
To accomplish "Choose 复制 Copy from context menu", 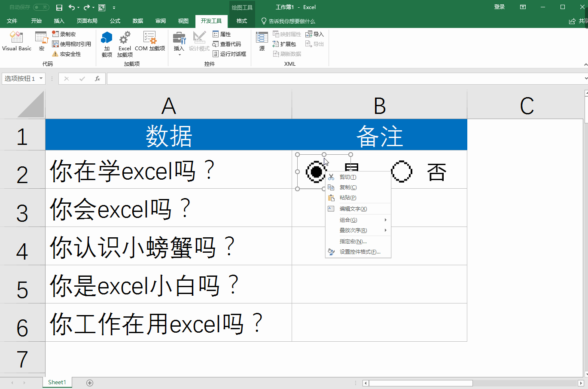I will tap(358, 187).
